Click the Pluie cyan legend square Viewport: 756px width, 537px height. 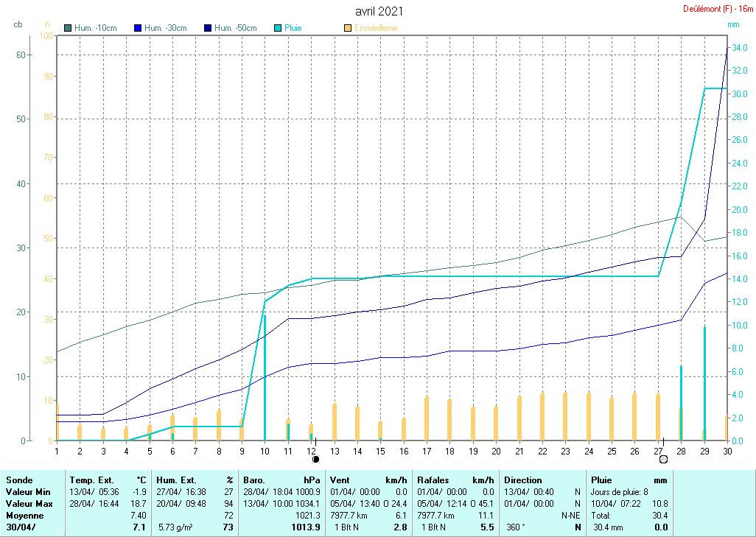coord(278,28)
